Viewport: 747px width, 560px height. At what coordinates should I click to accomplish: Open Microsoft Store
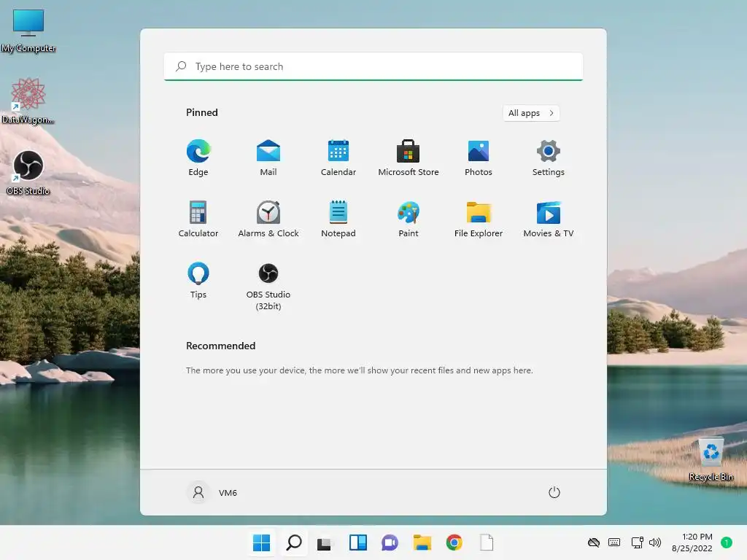click(409, 157)
